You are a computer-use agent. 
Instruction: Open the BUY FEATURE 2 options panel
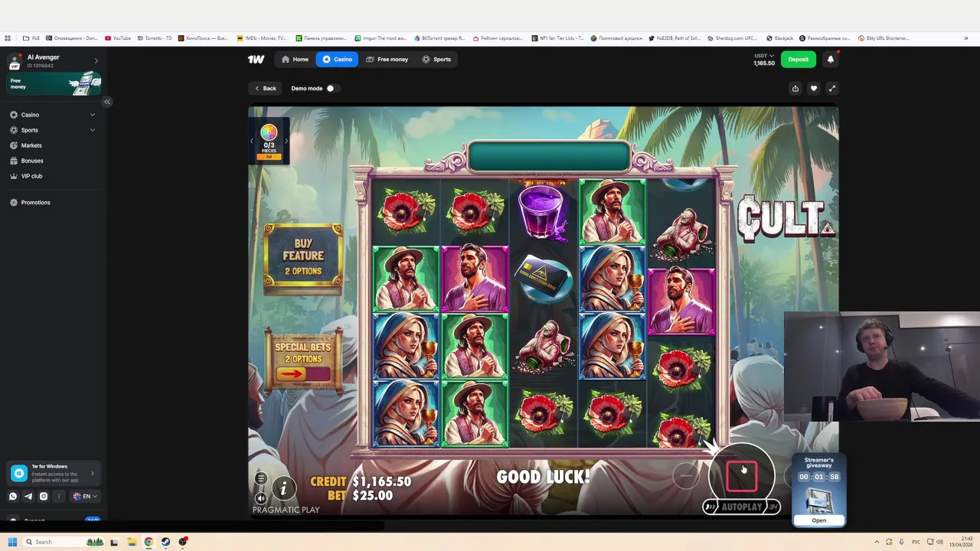303,258
